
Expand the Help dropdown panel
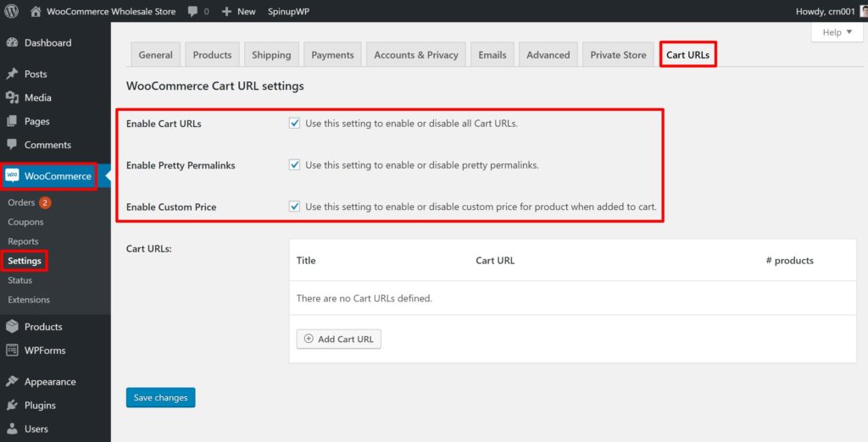[837, 32]
